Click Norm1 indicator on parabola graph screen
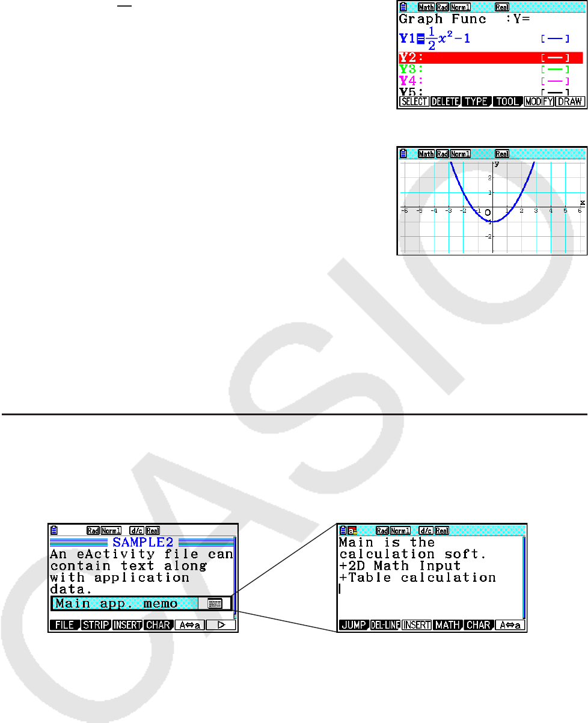Viewport: 588px width, 723px height. [x=460, y=154]
